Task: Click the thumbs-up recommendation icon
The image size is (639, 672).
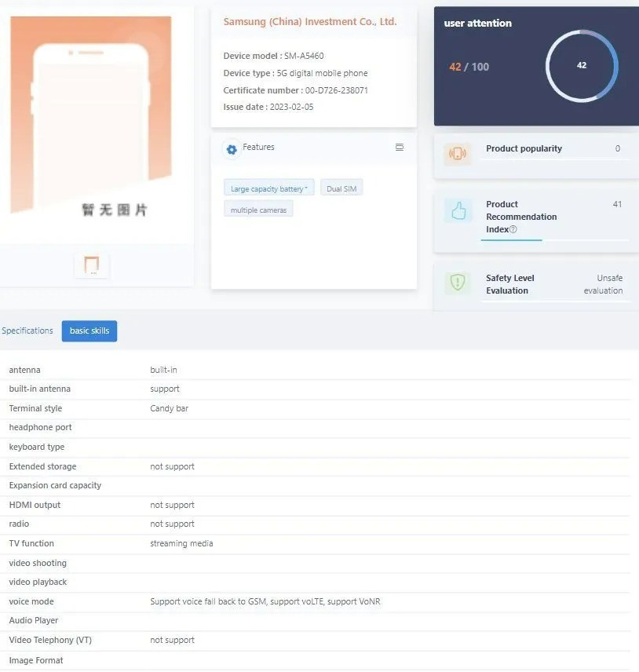Action: tap(458, 210)
